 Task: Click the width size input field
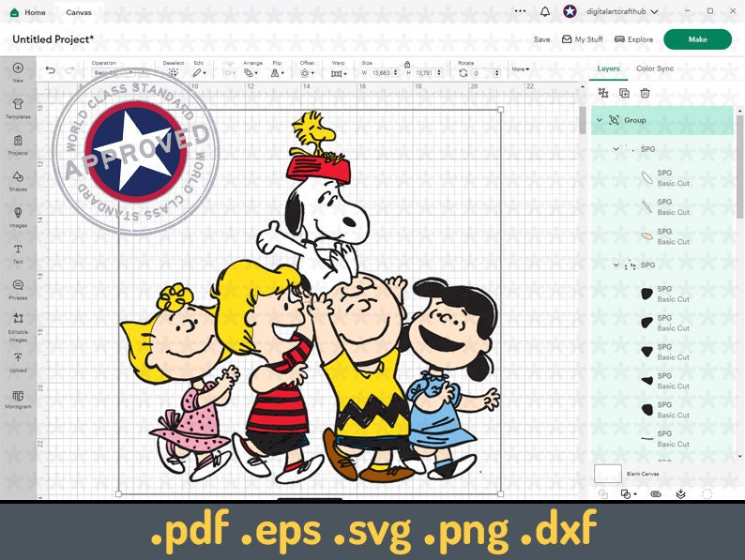[x=381, y=72]
